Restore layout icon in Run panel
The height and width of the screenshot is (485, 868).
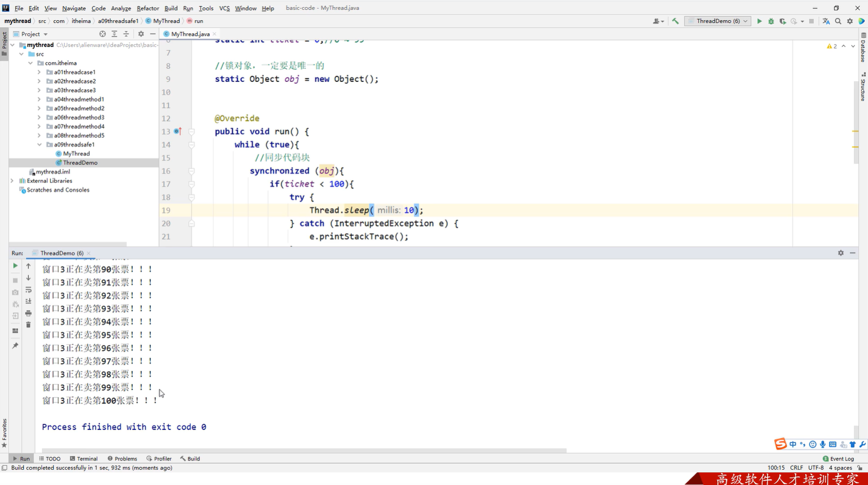point(15,331)
